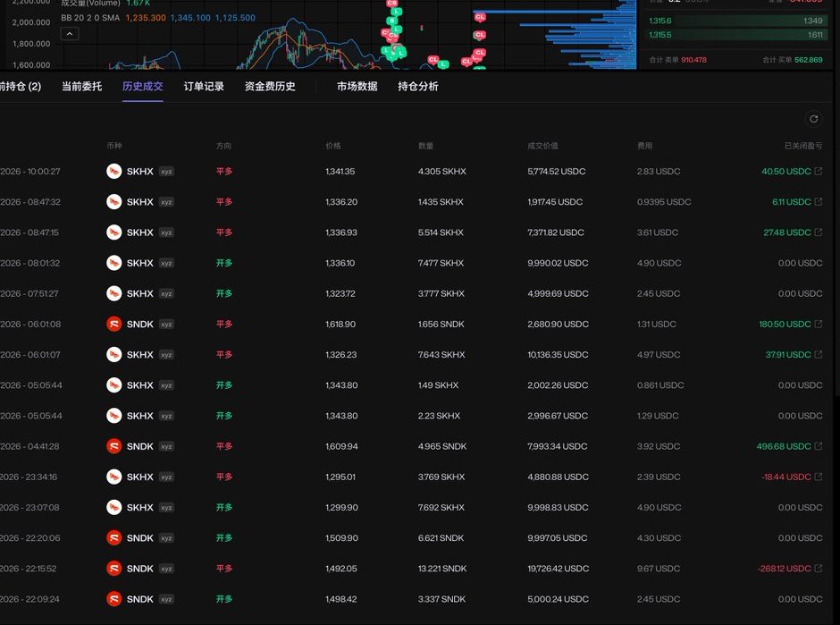Click quantity 7.477 SKHX
Screen dimensions: 840x625
(441, 263)
